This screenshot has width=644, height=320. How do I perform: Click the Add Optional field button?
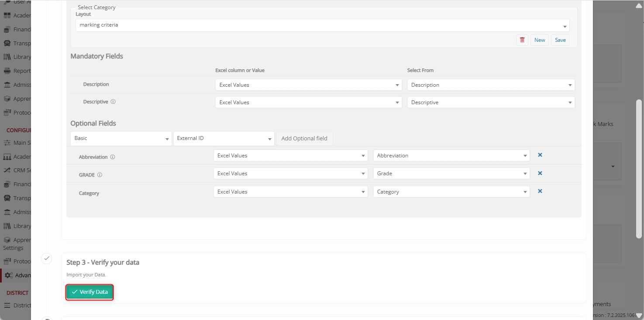[304, 139]
